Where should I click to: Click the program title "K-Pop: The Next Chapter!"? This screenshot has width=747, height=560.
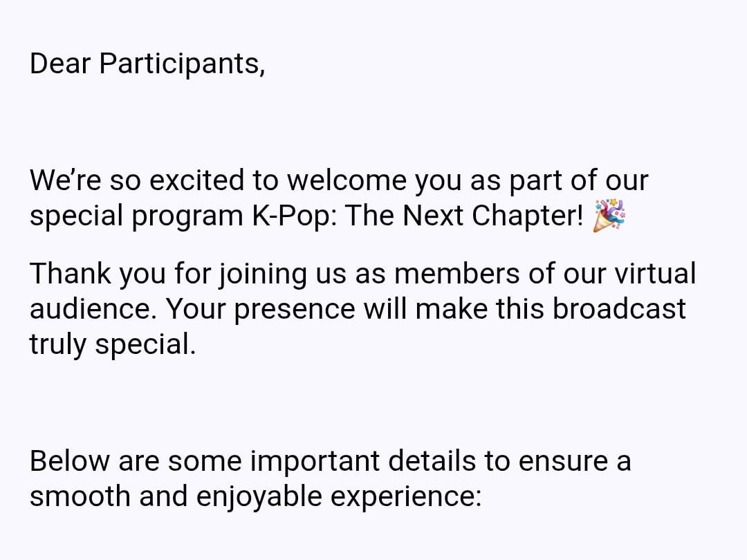pos(414,216)
